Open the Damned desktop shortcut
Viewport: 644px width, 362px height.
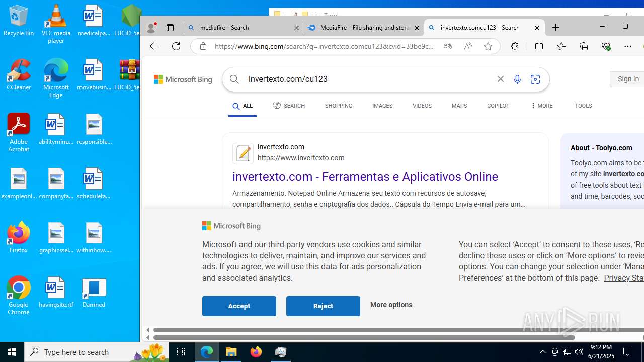pos(94,292)
